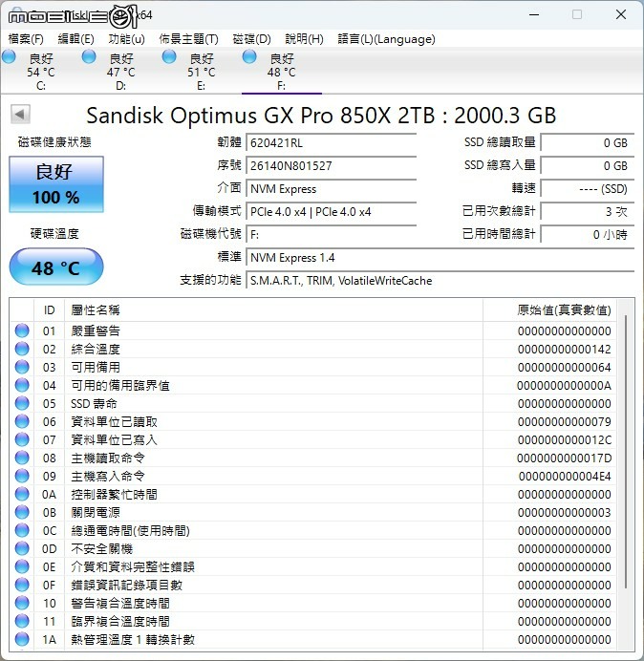
Task: Click the status orb of row 07 資料單位已寫入
Action: (22, 439)
